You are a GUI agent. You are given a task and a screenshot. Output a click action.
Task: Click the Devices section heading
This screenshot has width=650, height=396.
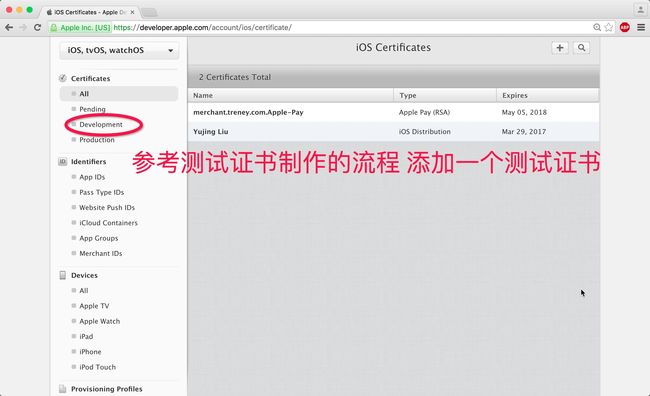(84, 275)
